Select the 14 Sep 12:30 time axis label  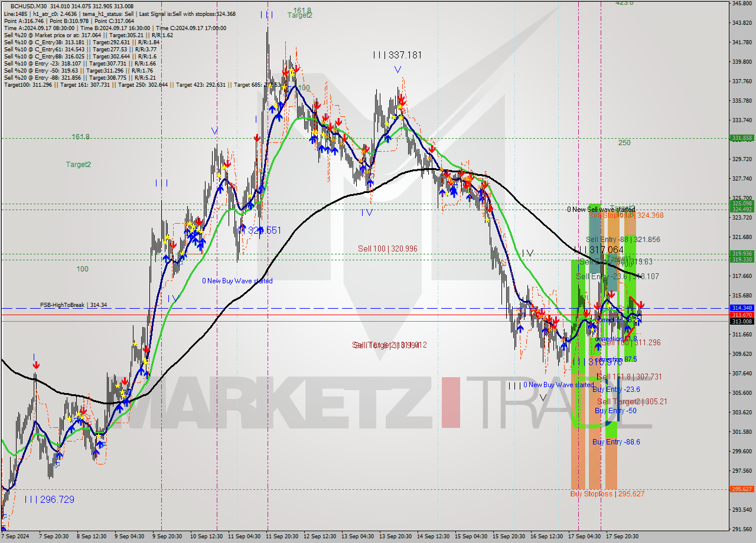tap(433, 537)
